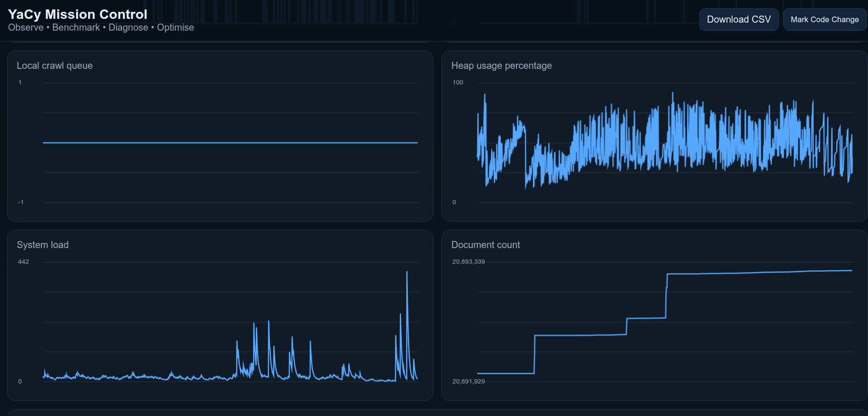The width and height of the screenshot is (868, 416).
Task: Open the YaCy Mission Control title
Action: (x=78, y=14)
